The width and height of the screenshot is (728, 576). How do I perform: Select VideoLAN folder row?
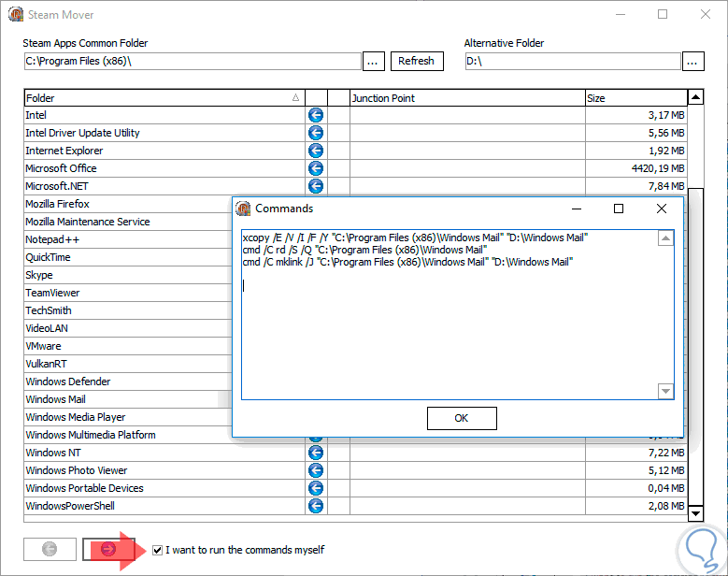click(x=128, y=328)
